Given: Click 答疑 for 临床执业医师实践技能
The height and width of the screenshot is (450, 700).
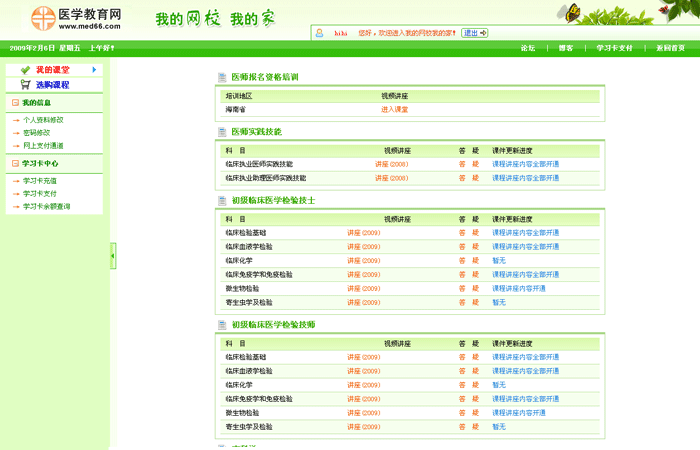Looking at the screenshot, I should pos(469,164).
